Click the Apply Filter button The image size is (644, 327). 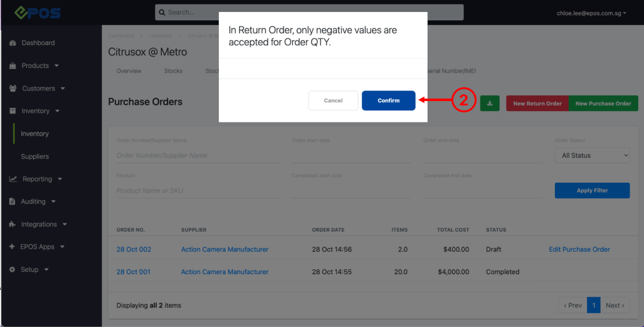(592, 190)
